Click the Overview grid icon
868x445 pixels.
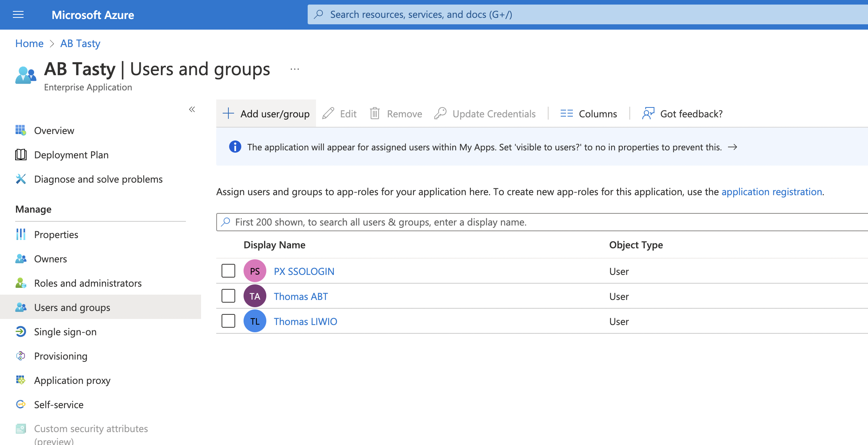click(x=21, y=130)
